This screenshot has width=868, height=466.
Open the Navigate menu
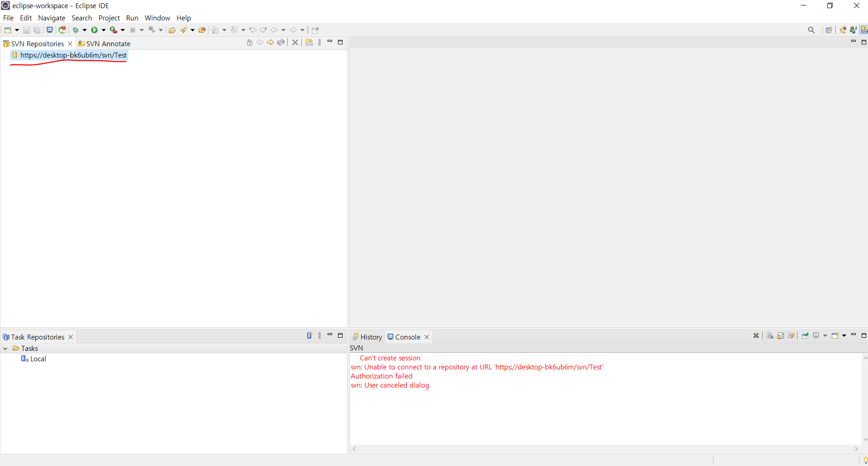pos(52,18)
